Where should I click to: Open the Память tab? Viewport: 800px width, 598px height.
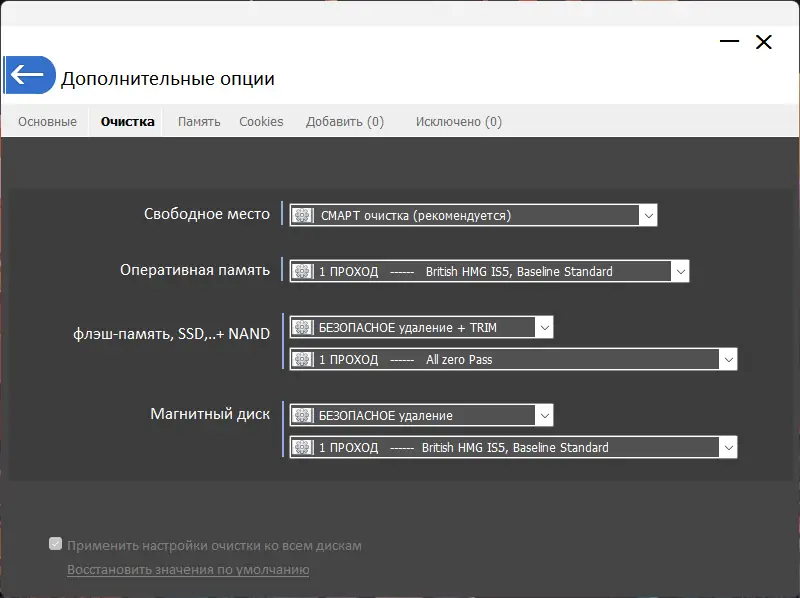click(199, 122)
